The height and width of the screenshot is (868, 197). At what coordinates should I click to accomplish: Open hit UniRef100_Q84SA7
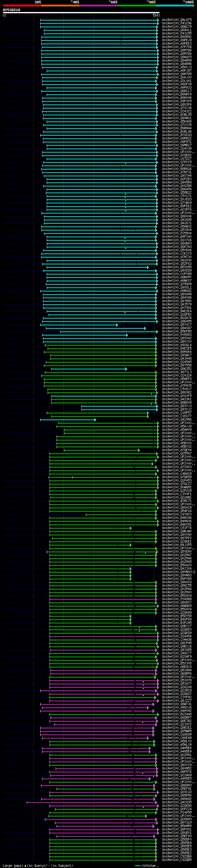tap(177, 328)
